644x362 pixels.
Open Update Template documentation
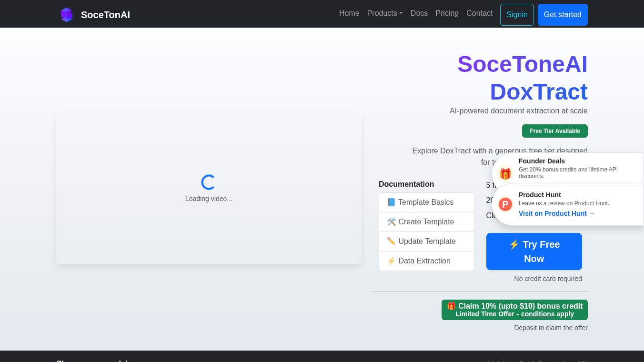pos(427,241)
